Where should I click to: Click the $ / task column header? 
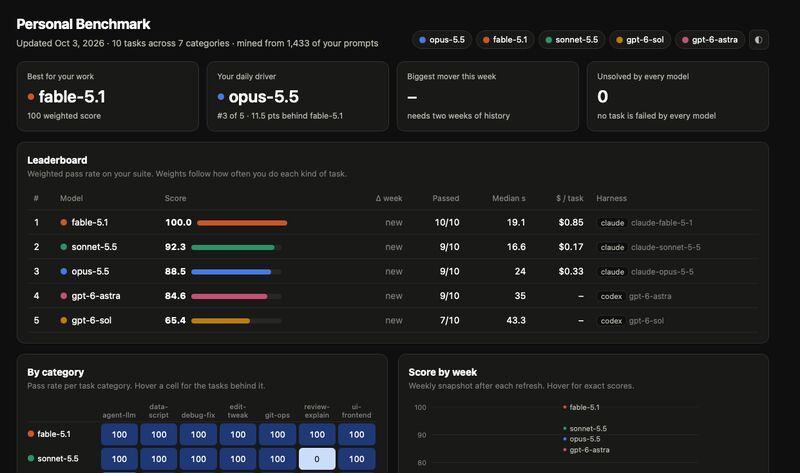click(569, 198)
